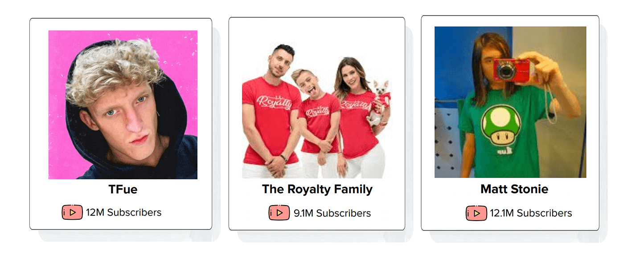Screen dimensions: 644x258
Task: Select the Matt Stonie name heading
Action: point(514,189)
